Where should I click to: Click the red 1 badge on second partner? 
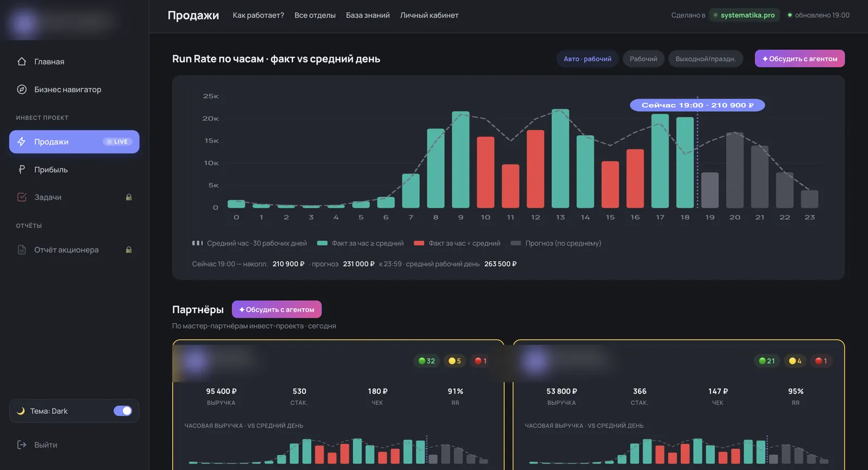click(821, 361)
